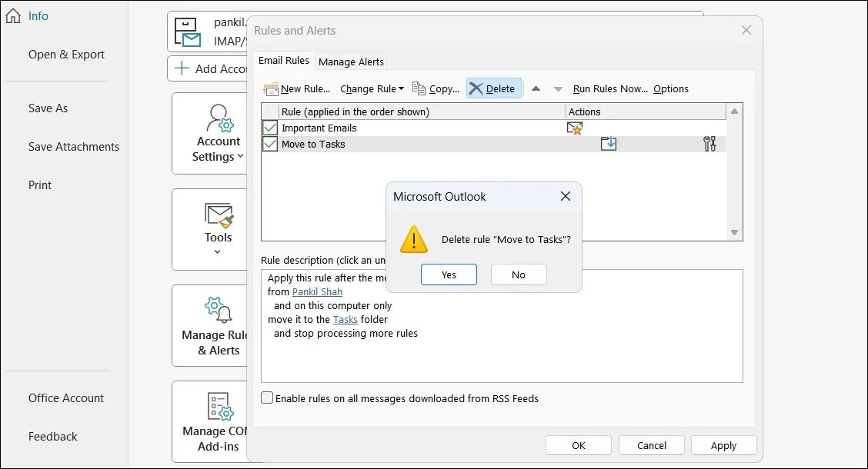Screen dimensions: 868x469
Task: Disable the Move to Tasks rule
Action: (x=270, y=144)
